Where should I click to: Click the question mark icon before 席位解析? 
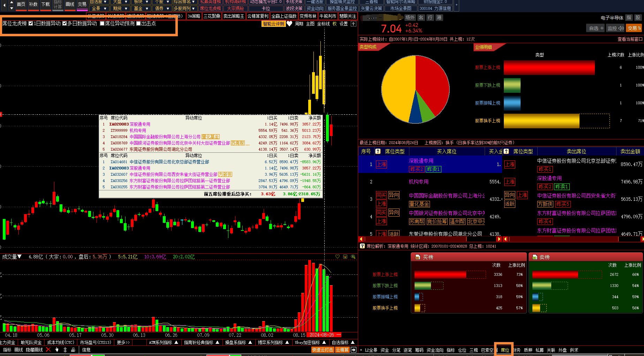point(362,246)
